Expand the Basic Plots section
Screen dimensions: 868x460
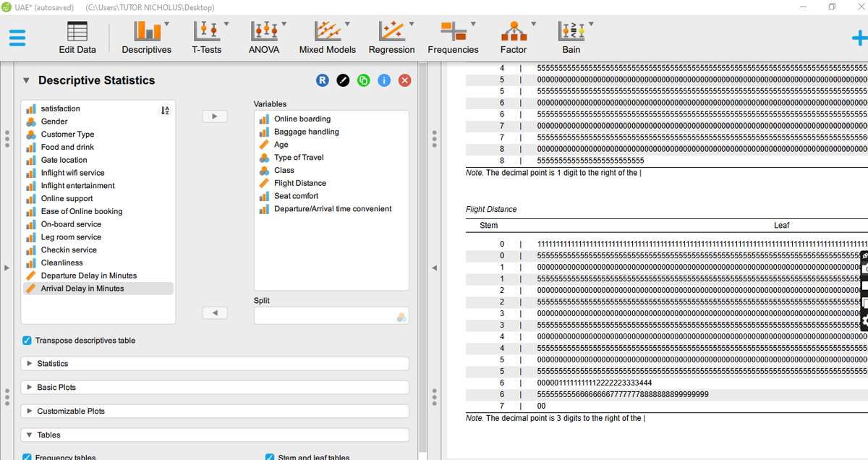pos(215,388)
